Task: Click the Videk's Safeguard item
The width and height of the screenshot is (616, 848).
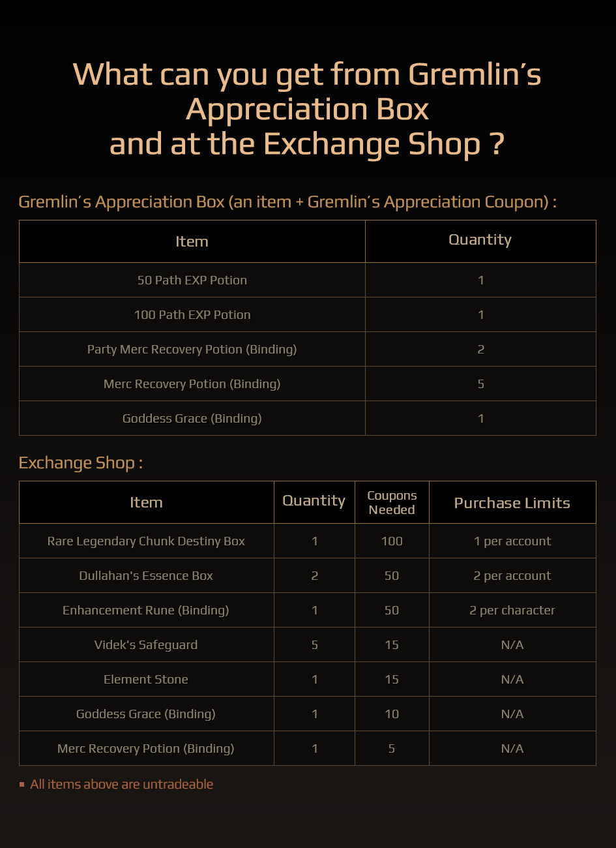Action: point(146,645)
